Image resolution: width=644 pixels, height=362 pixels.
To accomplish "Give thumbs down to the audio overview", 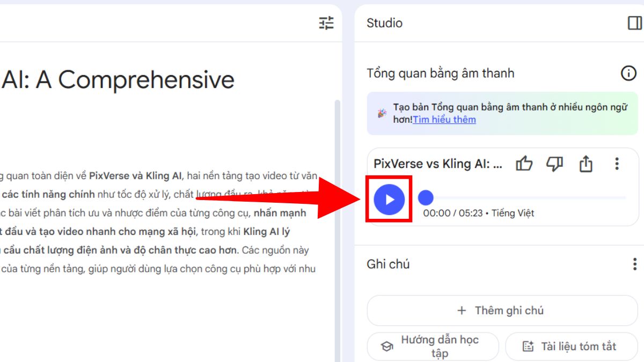I will click(x=554, y=164).
